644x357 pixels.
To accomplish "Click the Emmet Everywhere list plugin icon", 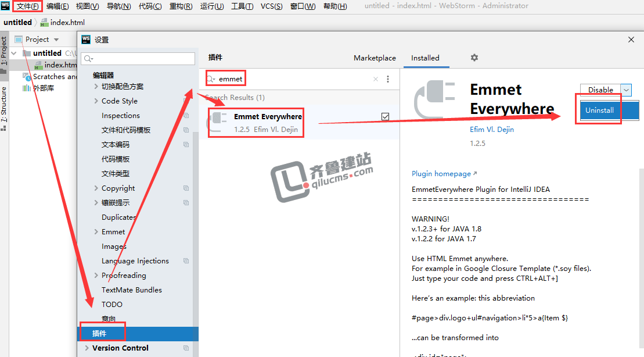I will pyautogui.click(x=218, y=122).
